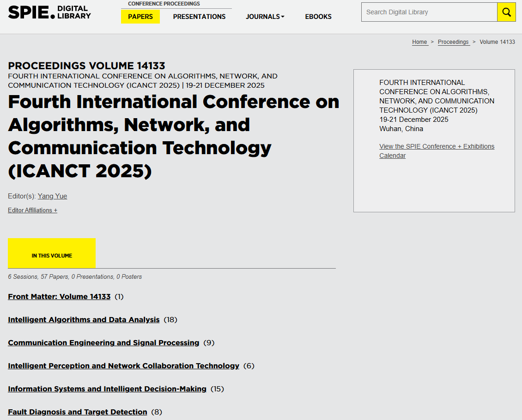Screen dimensions: 522x420
Task: Open Communication Engineering and Signal Processing session
Action: pos(103,343)
